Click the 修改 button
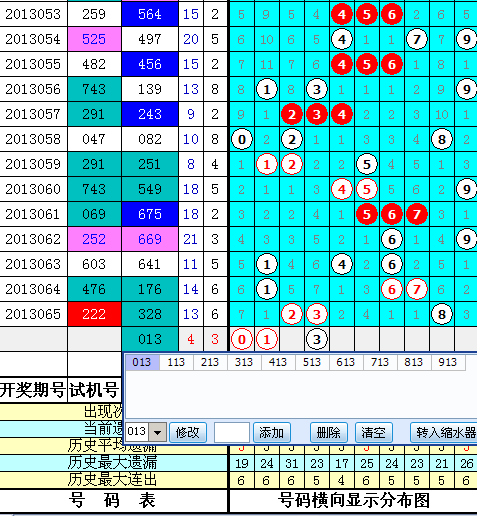 [188, 433]
